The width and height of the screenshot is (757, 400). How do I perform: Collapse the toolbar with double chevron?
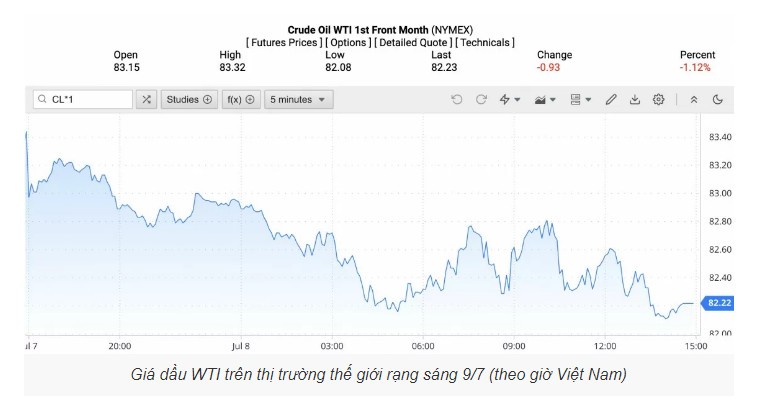pos(695,100)
